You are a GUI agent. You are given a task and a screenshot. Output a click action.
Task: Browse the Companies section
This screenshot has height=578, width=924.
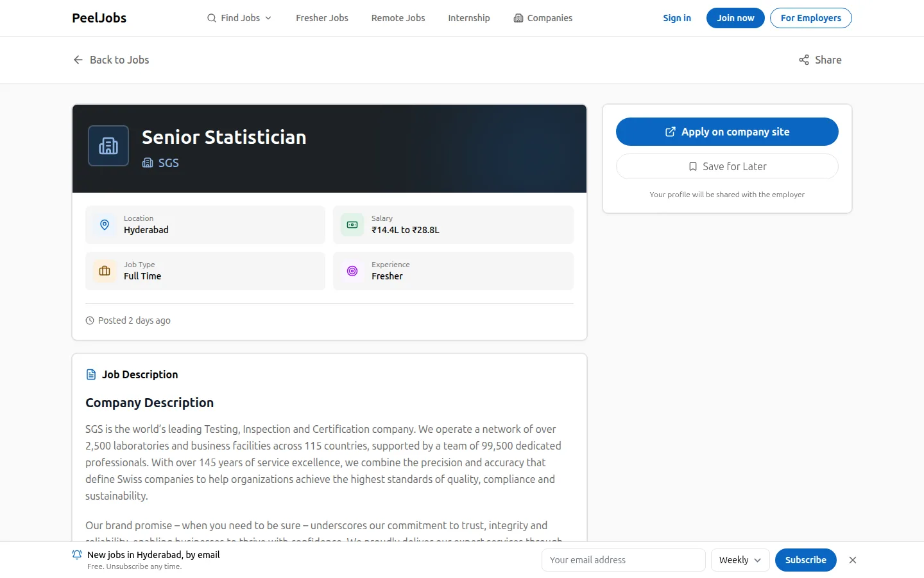pyautogui.click(x=543, y=18)
